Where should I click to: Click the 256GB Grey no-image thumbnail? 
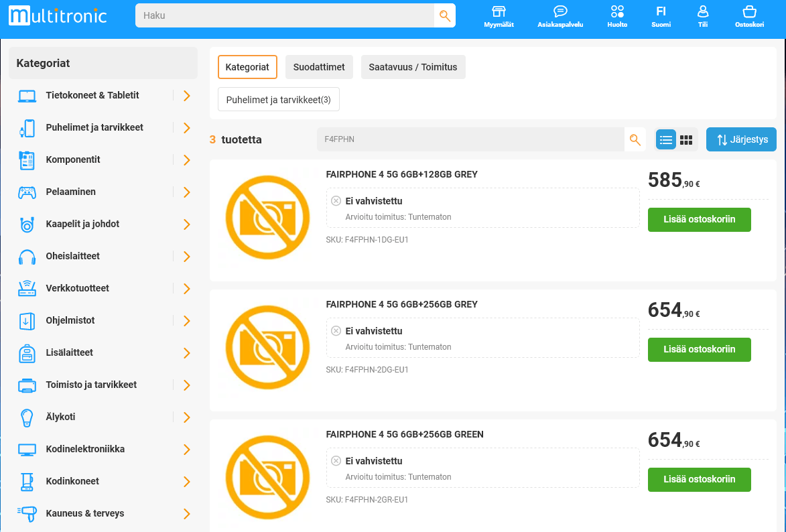267,347
